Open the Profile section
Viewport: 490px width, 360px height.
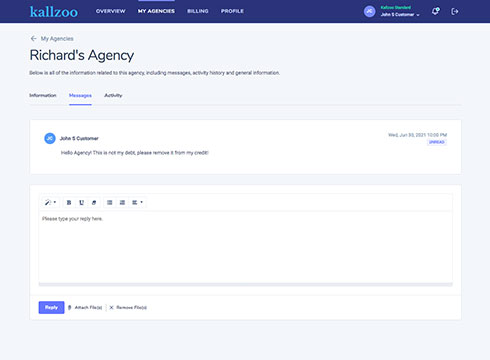coord(232,11)
